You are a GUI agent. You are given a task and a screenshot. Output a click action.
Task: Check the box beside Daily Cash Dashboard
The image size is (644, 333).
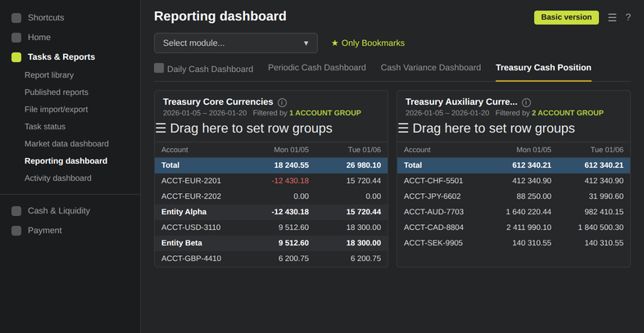159,68
